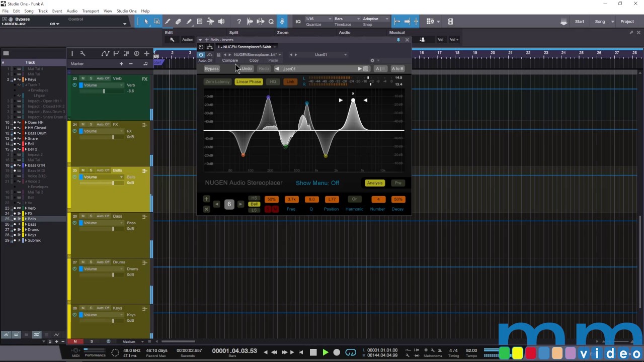
Task: Toggle Bypass in Stereoplacer
Action: (x=212, y=69)
